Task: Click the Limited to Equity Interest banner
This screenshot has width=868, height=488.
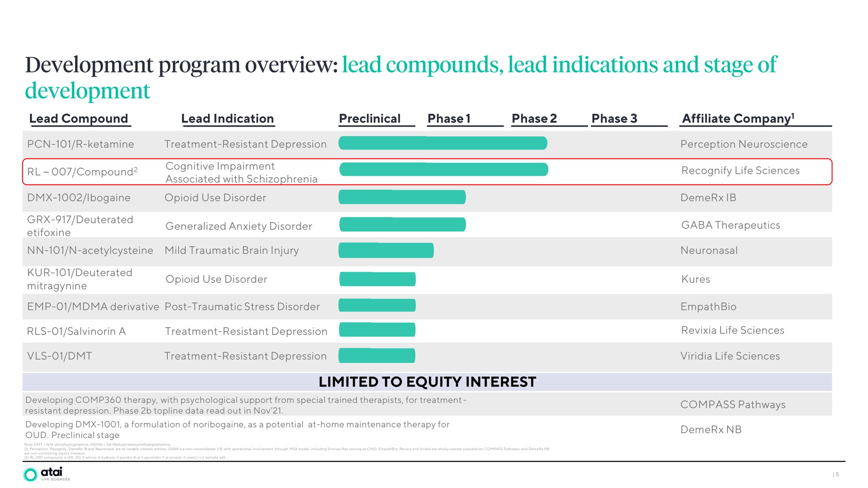Action: [427, 382]
